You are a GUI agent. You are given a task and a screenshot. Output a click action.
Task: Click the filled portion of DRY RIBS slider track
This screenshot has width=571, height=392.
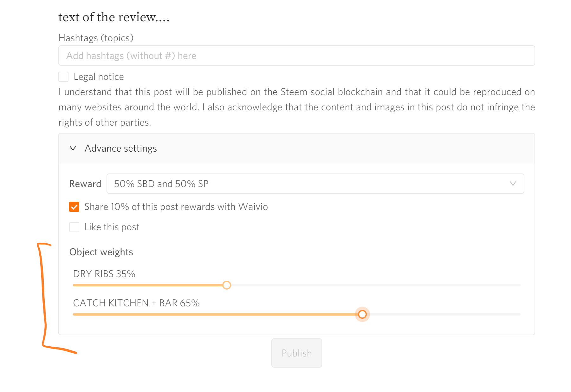pos(149,285)
